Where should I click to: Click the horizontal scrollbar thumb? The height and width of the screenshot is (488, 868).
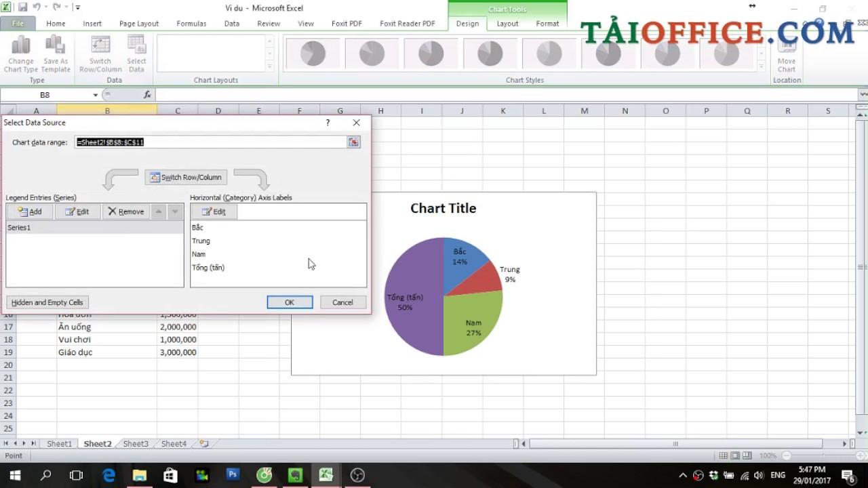675,444
